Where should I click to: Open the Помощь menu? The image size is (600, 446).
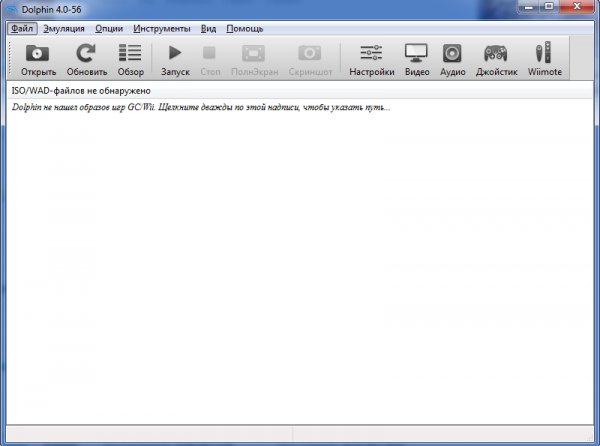(245, 29)
